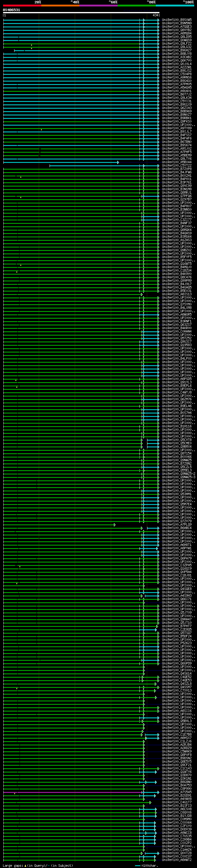Click the AV406531 query name
Screen dimensions: 197x868
tap(11, 10)
